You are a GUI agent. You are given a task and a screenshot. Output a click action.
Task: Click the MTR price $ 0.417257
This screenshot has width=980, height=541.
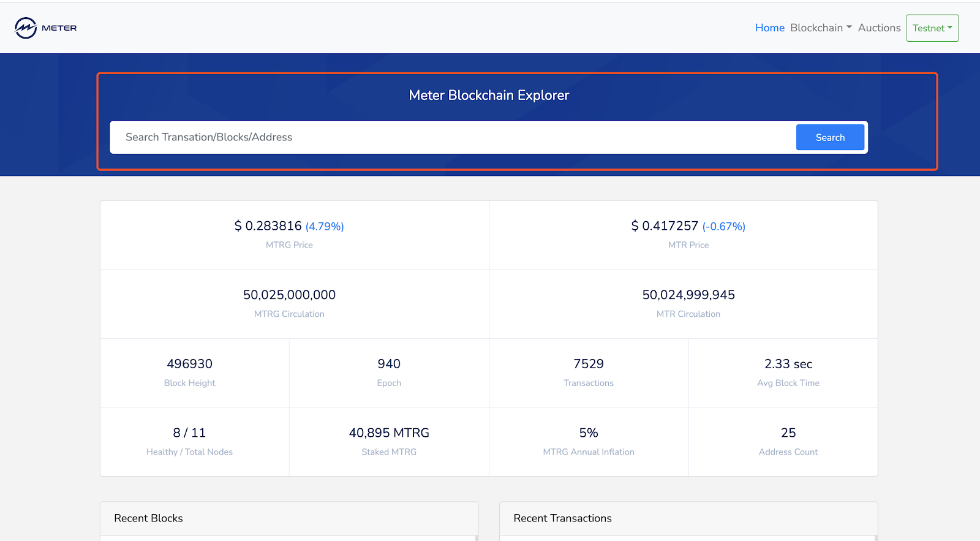pos(665,225)
